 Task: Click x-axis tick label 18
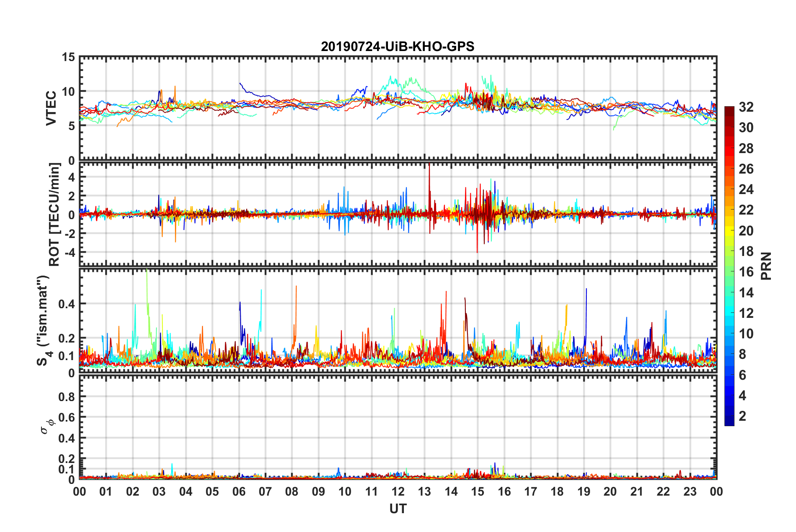tap(557, 491)
